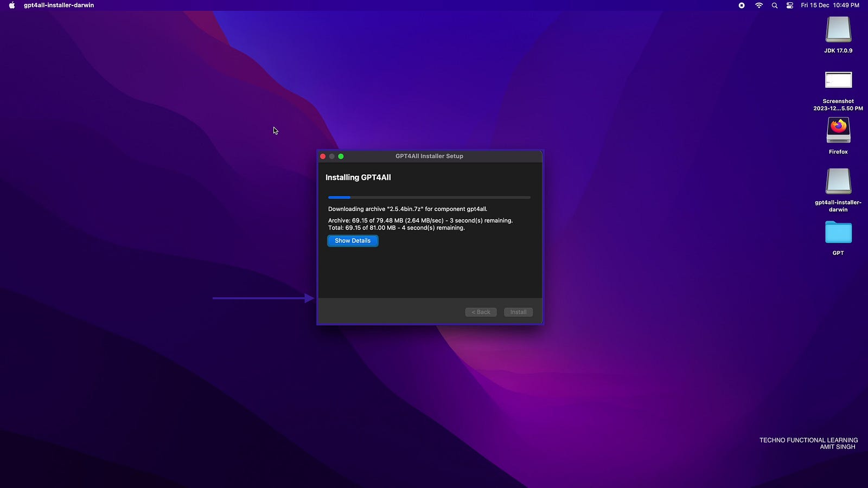Open the Apple menu
868x488 pixels.
coord(12,5)
